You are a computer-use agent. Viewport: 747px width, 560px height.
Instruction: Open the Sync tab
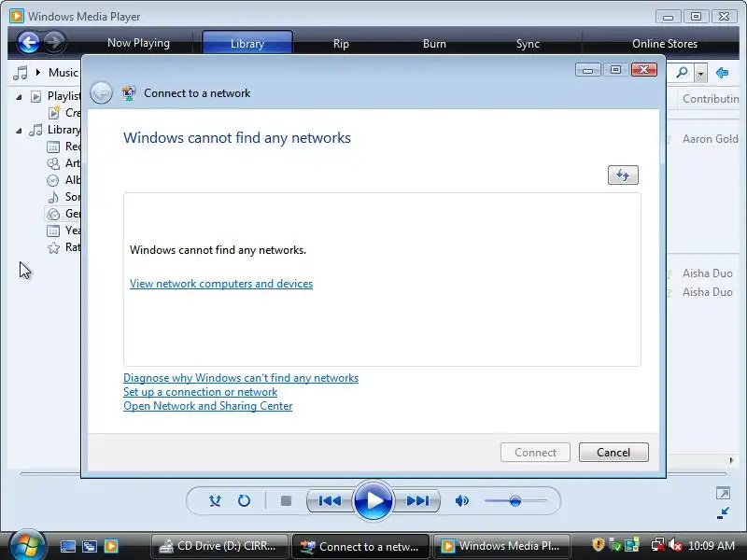(x=528, y=43)
